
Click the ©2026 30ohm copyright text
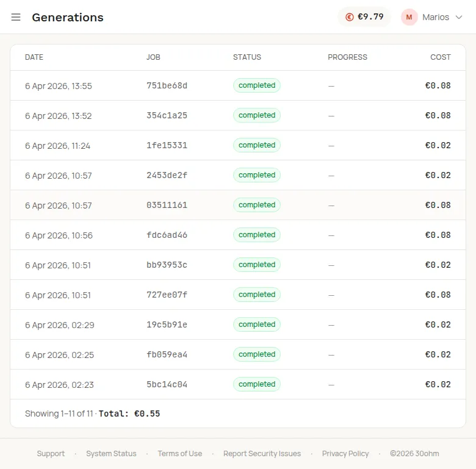click(x=414, y=454)
